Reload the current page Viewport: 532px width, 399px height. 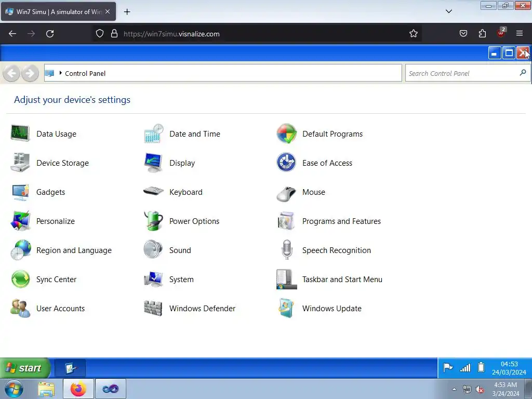pyautogui.click(x=50, y=34)
